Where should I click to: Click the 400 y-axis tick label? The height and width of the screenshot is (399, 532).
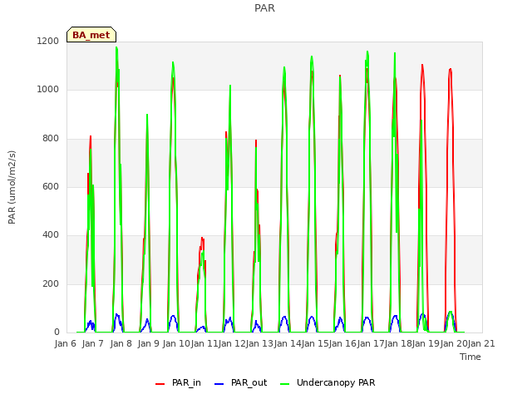point(51,234)
